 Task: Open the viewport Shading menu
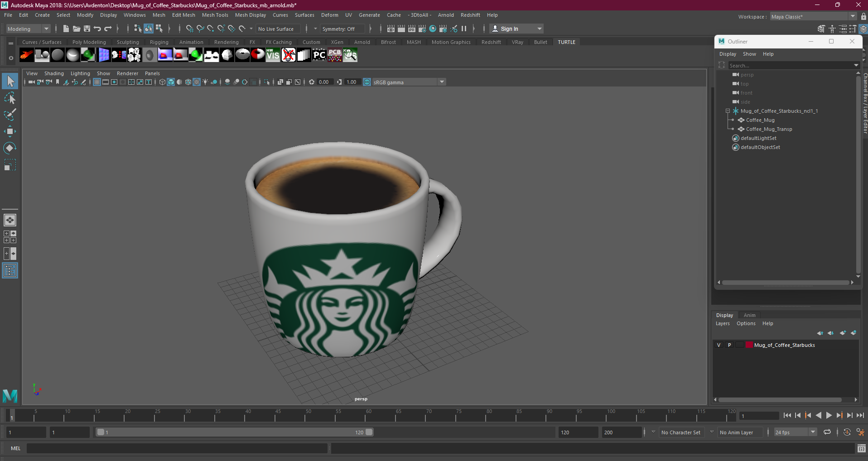point(54,73)
